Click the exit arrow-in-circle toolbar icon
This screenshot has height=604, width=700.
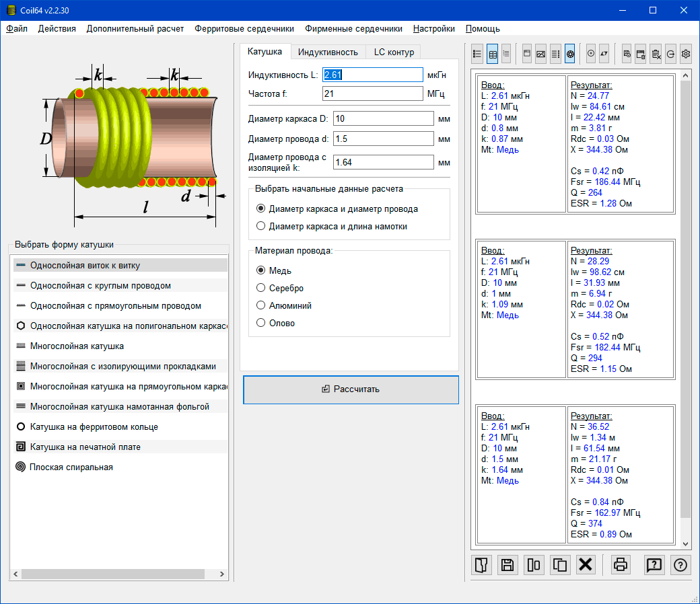pos(670,54)
